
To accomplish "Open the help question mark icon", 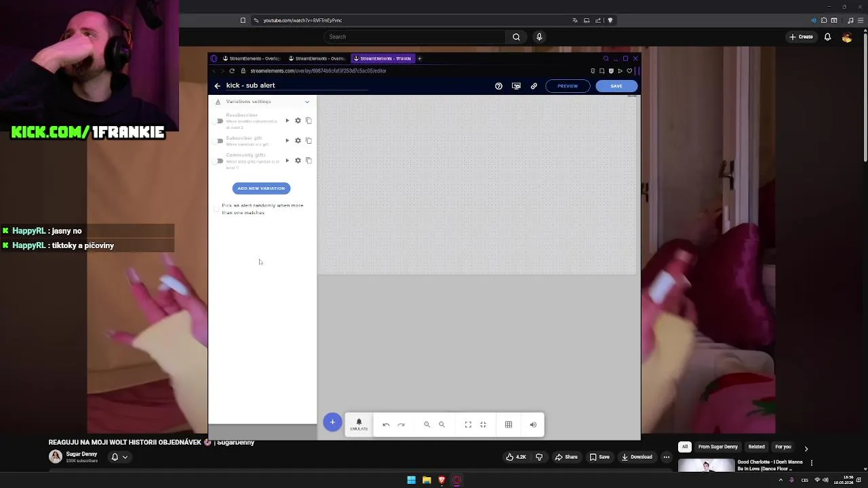I will [498, 86].
